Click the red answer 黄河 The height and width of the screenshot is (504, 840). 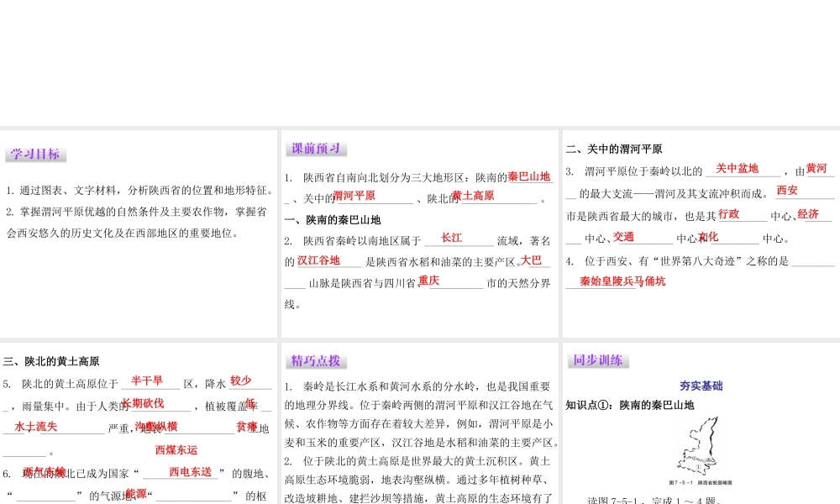pos(816,168)
